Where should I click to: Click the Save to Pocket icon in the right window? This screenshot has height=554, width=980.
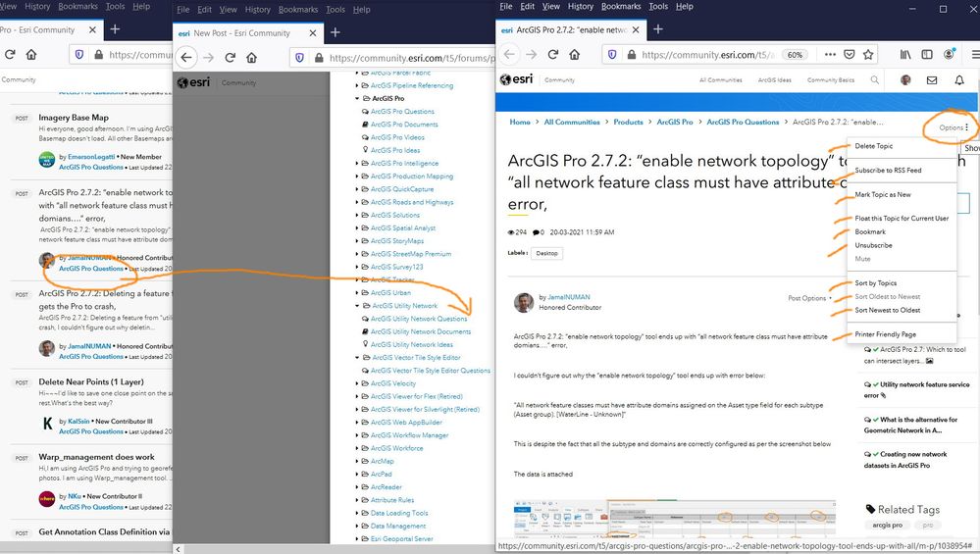[849, 54]
